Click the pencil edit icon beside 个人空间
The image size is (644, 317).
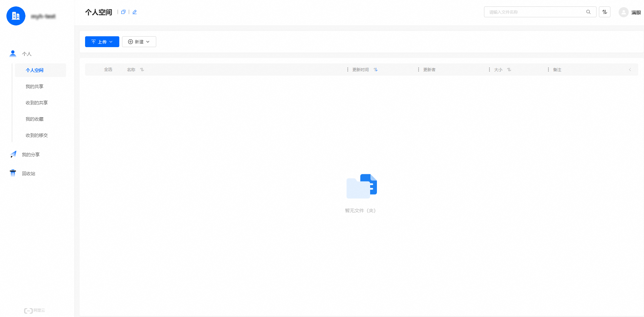coord(135,12)
